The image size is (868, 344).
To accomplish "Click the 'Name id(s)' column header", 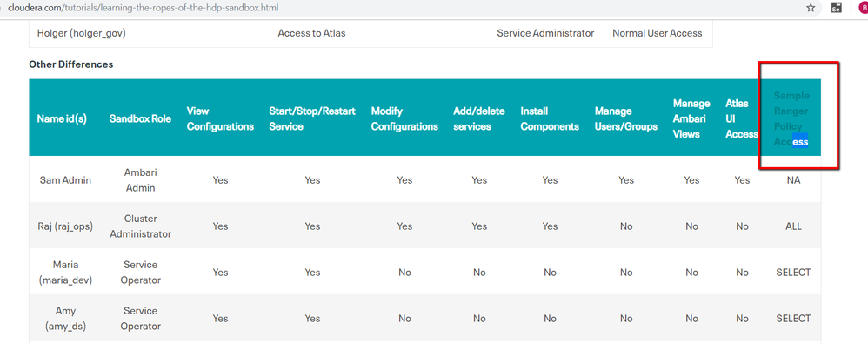I will pos(62,118).
